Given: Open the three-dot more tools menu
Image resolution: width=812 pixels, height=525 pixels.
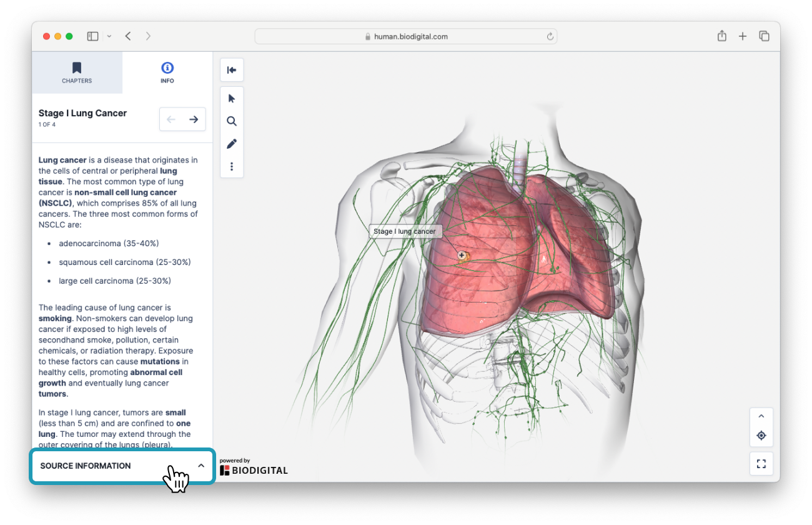Looking at the screenshot, I should pos(232,166).
